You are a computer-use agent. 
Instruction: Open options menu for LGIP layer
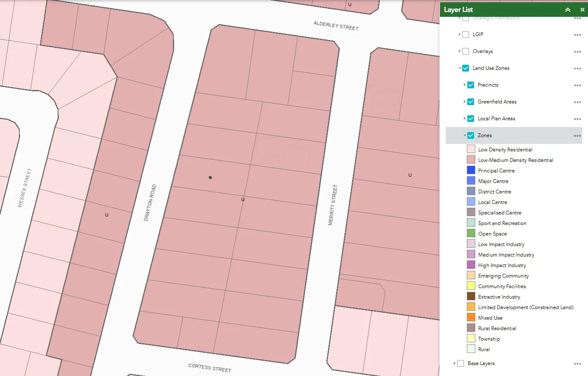point(577,35)
